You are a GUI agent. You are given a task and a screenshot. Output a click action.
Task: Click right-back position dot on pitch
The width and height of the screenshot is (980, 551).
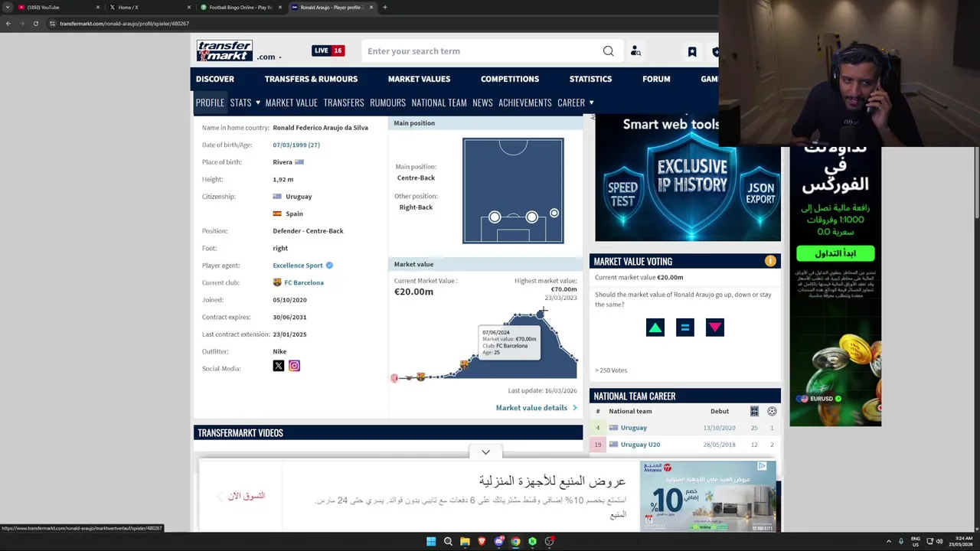(554, 214)
